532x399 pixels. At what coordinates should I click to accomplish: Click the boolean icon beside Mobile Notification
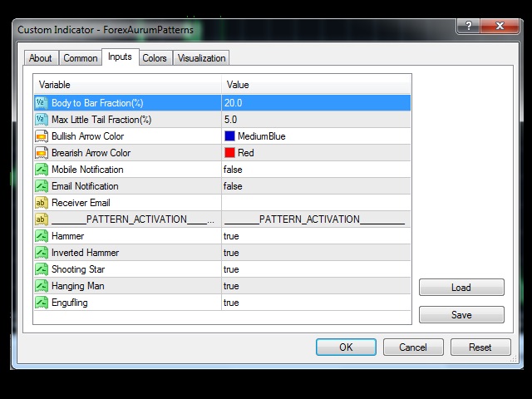point(42,170)
